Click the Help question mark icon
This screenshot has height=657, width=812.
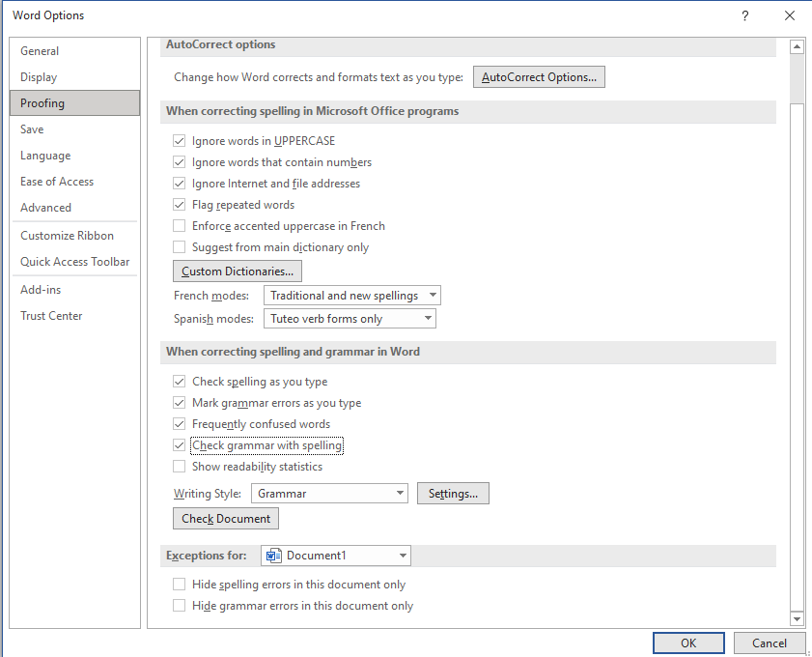745,15
